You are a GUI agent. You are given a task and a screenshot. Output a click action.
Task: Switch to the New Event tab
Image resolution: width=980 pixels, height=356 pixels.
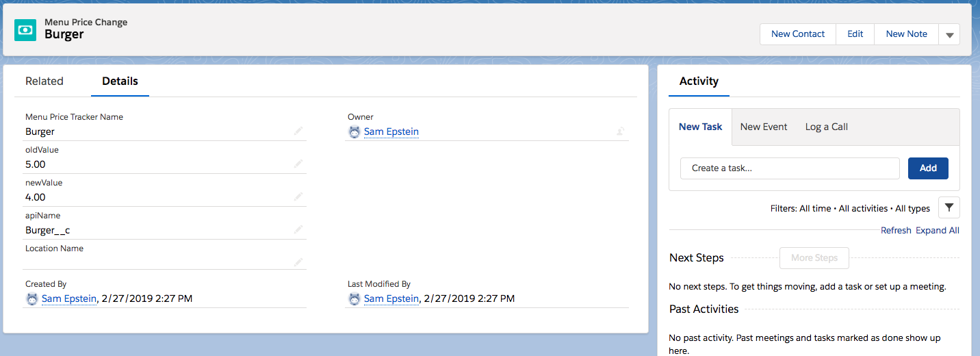(x=764, y=127)
